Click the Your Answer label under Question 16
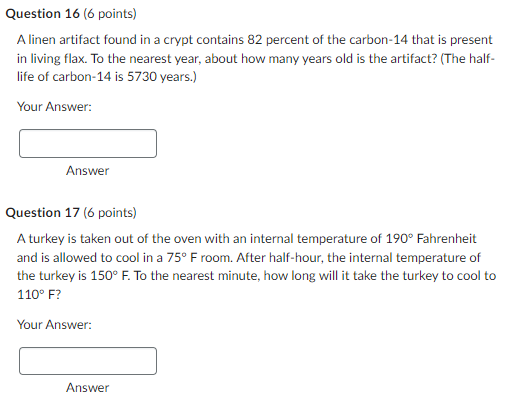 pos(54,107)
